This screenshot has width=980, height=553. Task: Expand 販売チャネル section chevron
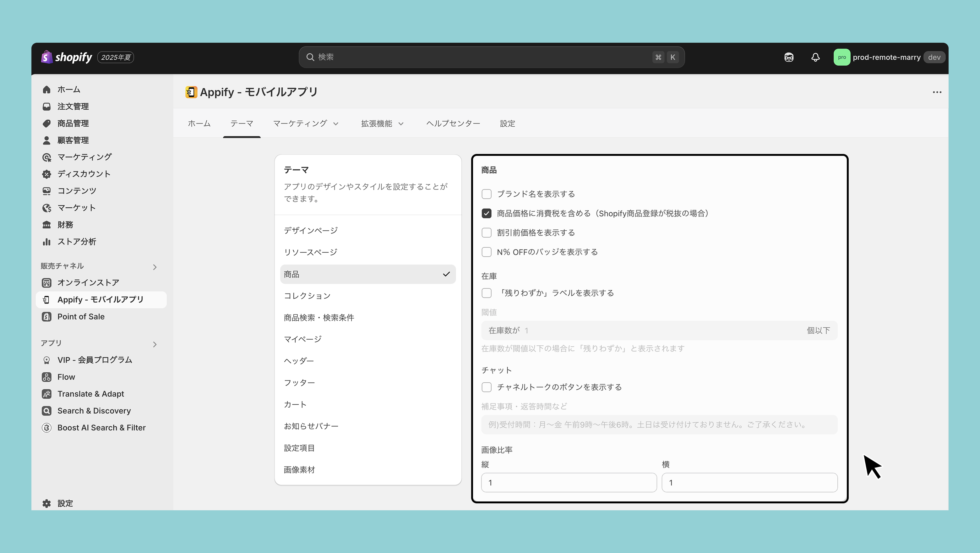click(155, 267)
